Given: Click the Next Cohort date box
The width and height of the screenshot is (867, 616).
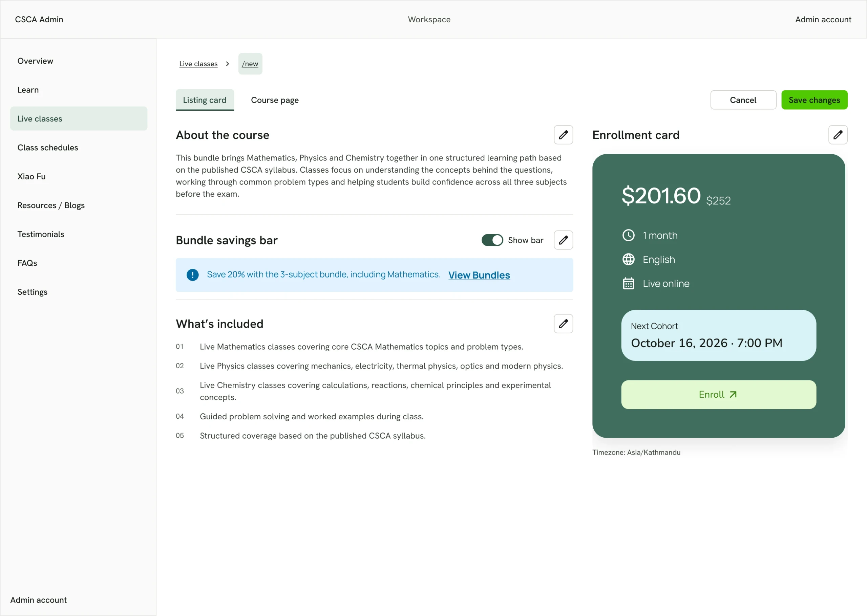Looking at the screenshot, I should click(718, 335).
